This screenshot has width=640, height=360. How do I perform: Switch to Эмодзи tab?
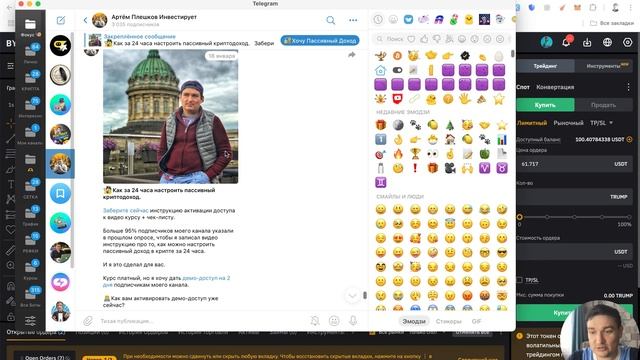[x=413, y=321]
